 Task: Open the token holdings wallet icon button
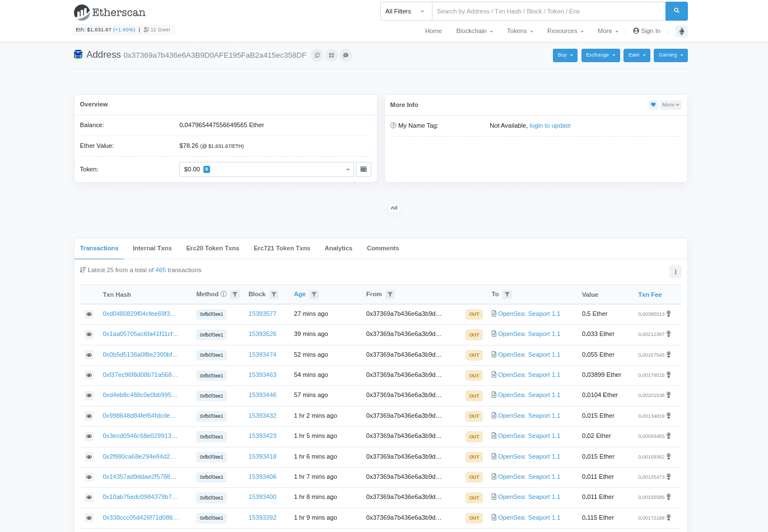(x=364, y=169)
